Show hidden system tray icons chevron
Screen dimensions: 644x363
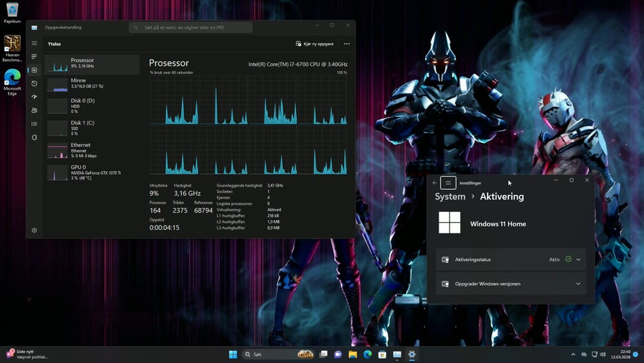[x=573, y=354]
